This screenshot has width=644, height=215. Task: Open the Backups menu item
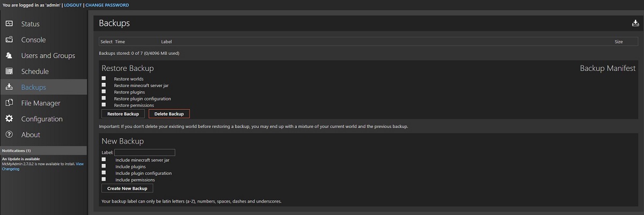[x=33, y=87]
